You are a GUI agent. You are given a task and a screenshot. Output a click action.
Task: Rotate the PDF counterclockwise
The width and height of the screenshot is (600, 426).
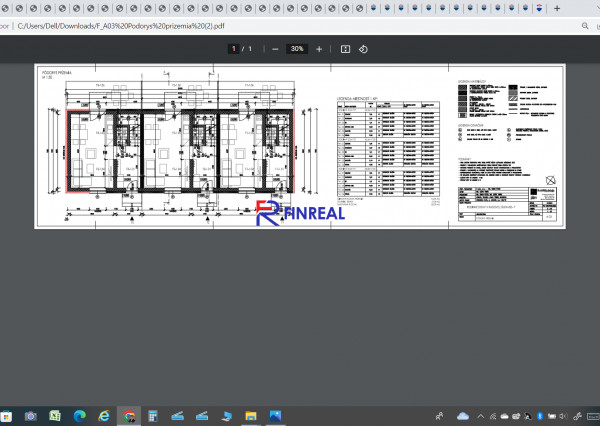pyautogui.click(x=363, y=48)
